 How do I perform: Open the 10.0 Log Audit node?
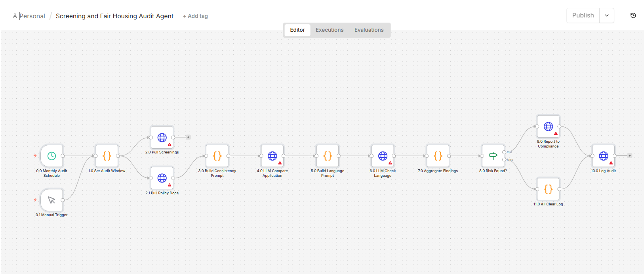(x=604, y=156)
